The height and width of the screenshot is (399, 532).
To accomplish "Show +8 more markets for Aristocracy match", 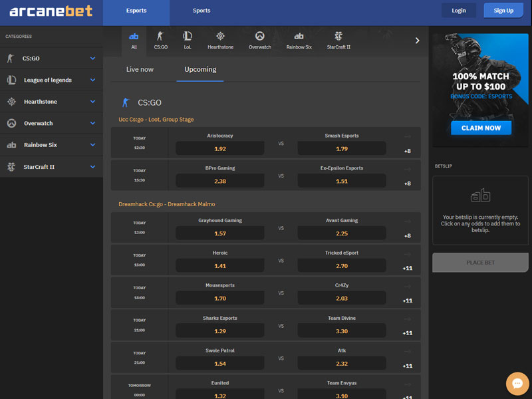I will [408, 151].
